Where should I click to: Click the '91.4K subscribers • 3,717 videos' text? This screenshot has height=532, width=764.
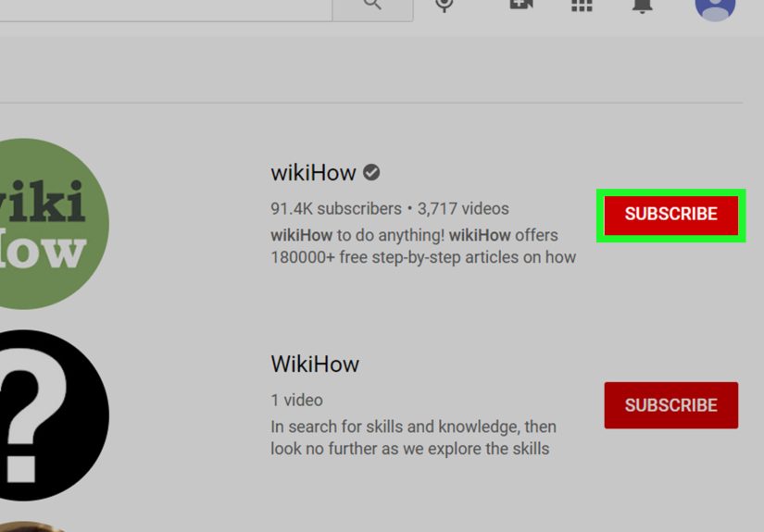(x=389, y=209)
